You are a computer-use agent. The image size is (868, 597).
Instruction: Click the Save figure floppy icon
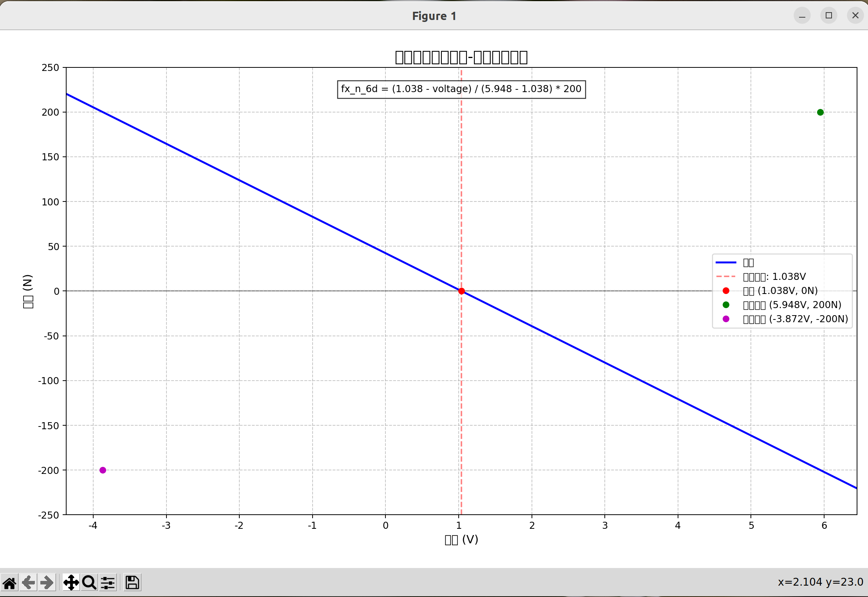(132, 583)
